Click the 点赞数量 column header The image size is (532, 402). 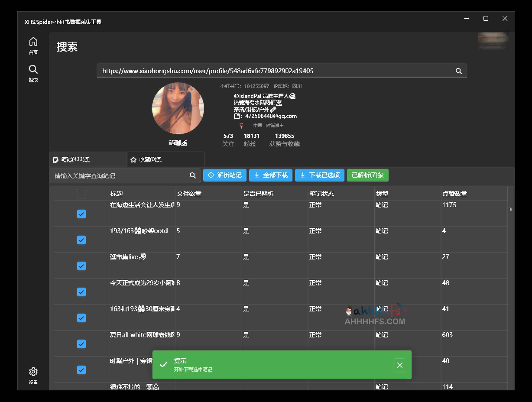click(454, 194)
